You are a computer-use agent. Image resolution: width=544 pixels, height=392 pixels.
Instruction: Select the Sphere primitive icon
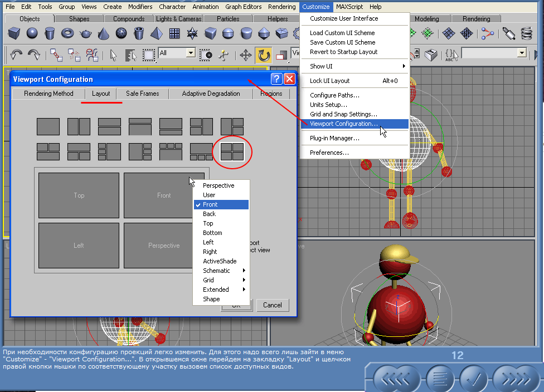click(32, 33)
